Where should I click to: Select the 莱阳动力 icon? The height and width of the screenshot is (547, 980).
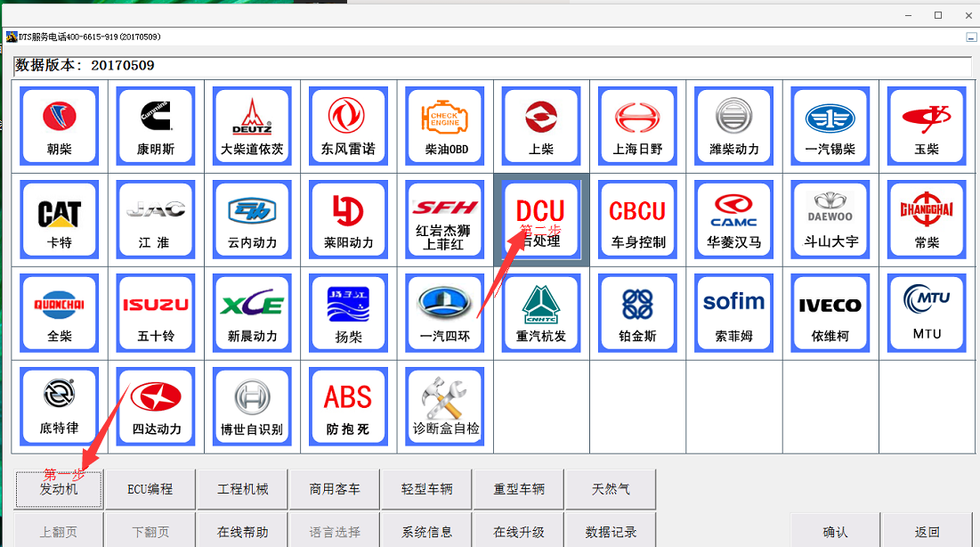[348, 220]
